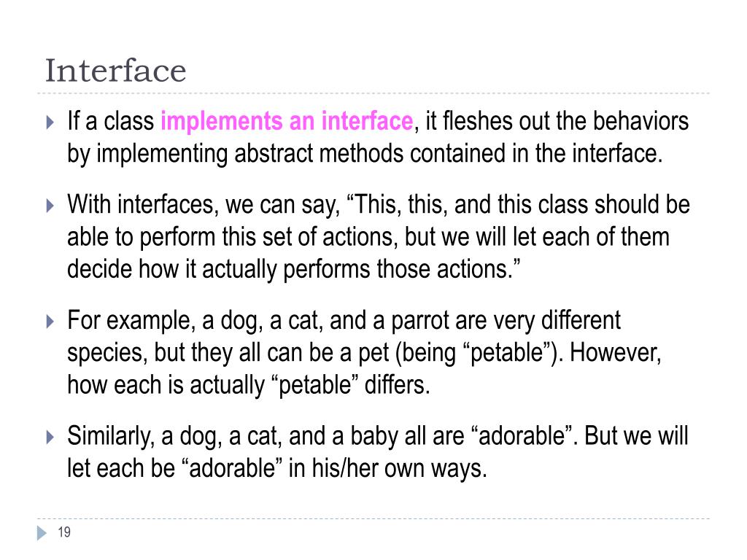The height and width of the screenshot is (560, 747).
Task: Click the text "fleshes out the behaviors"
Action: pos(565,121)
